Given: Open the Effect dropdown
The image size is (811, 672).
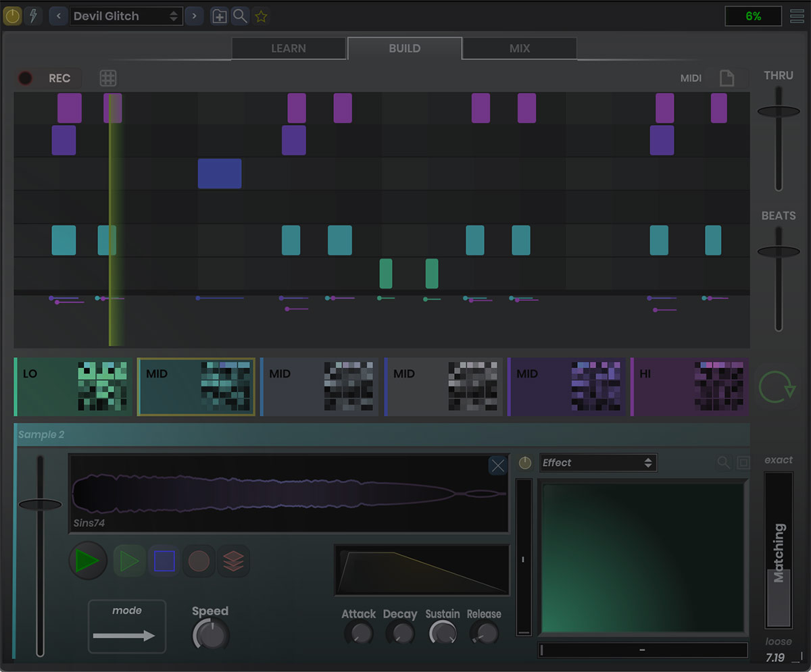Looking at the screenshot, I should point(597,463).
